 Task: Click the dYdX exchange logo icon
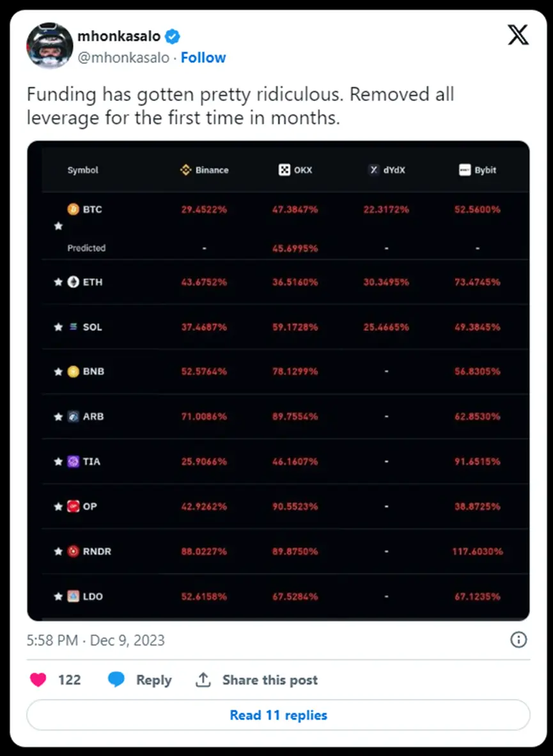tap(374, 170)
